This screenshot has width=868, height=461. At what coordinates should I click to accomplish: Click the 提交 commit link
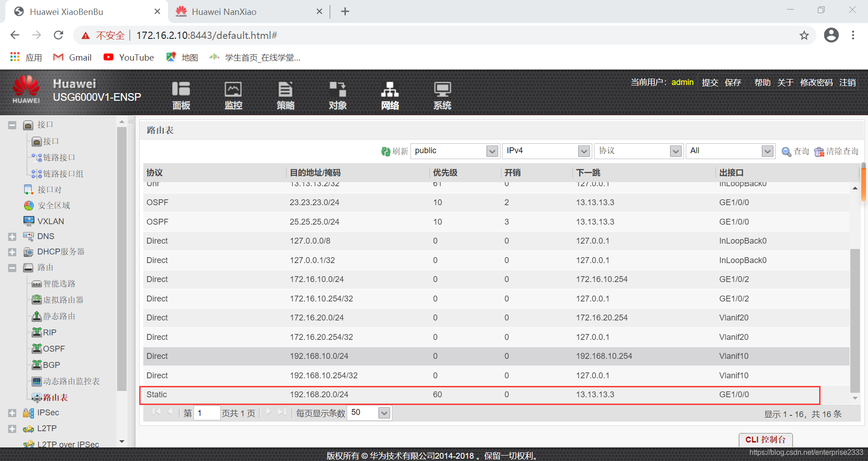pyautogui.click(x=710, y=82)
